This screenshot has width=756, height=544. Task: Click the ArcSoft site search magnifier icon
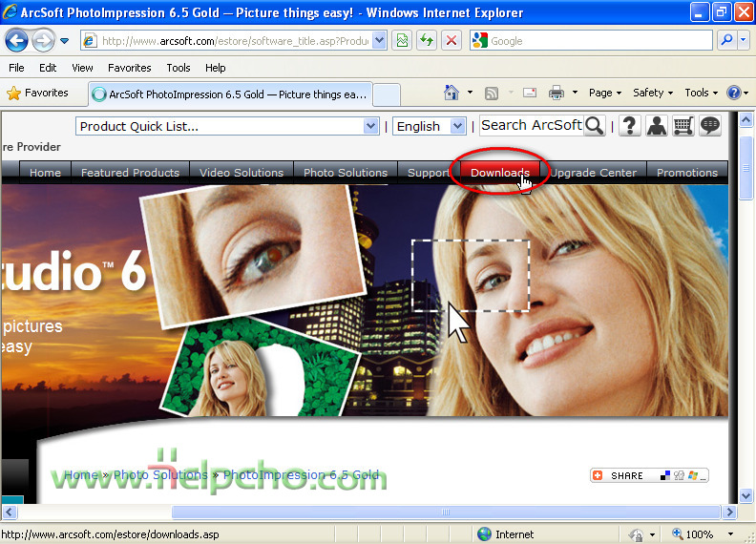coord(595,126)
